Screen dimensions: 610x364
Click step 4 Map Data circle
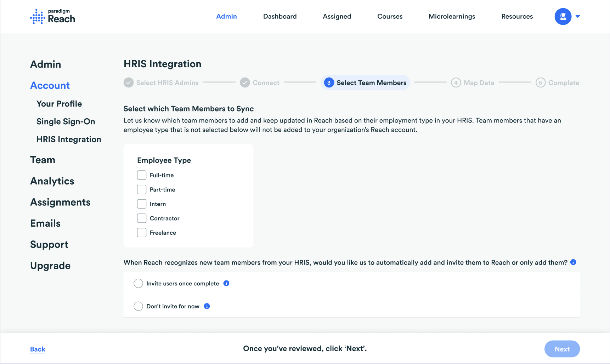[x=456, y=83]
